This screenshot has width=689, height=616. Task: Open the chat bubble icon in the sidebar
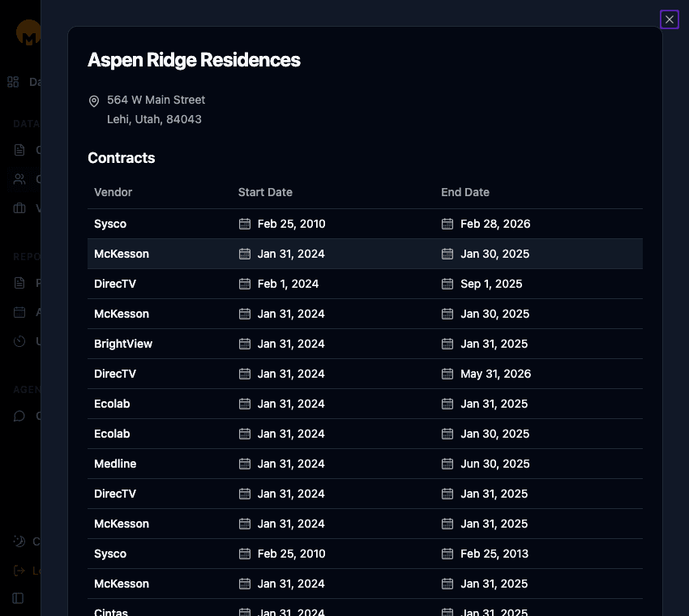pos(19,416)
